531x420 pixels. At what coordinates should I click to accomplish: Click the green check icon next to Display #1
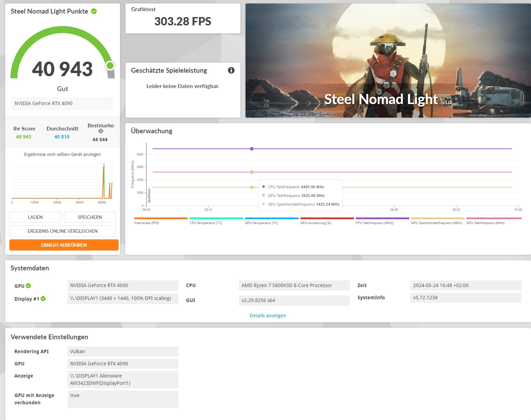(43, 299)
